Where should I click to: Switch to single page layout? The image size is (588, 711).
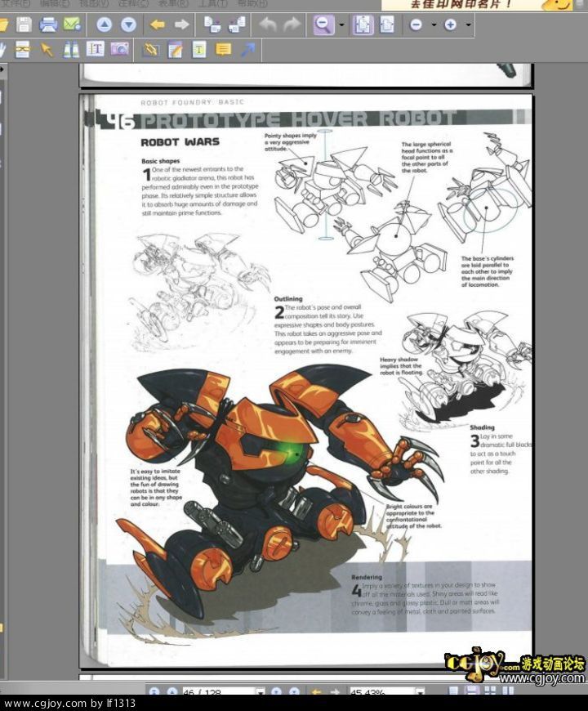click(x=453, y=691)
